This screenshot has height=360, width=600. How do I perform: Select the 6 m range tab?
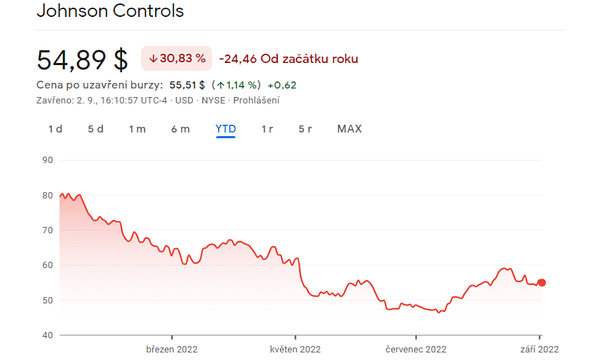[x=180, y=129]
